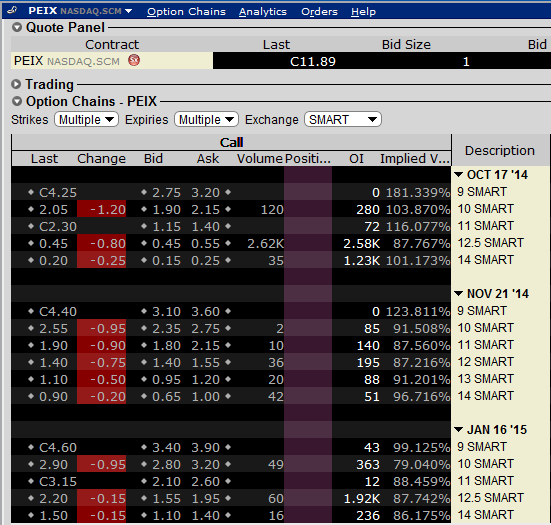Collapse the Option Chains - PEIX section
Image resolution: width=551 pixels, height=525 pixels.
coord(17,101)
